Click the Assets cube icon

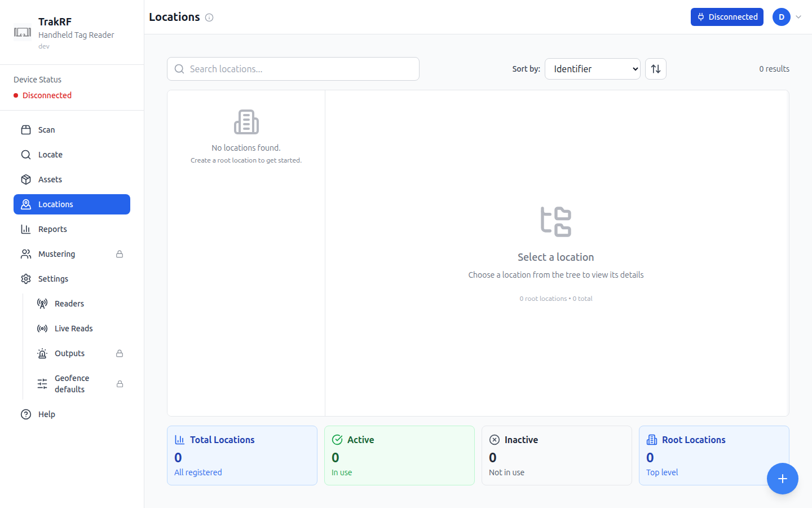26,179
